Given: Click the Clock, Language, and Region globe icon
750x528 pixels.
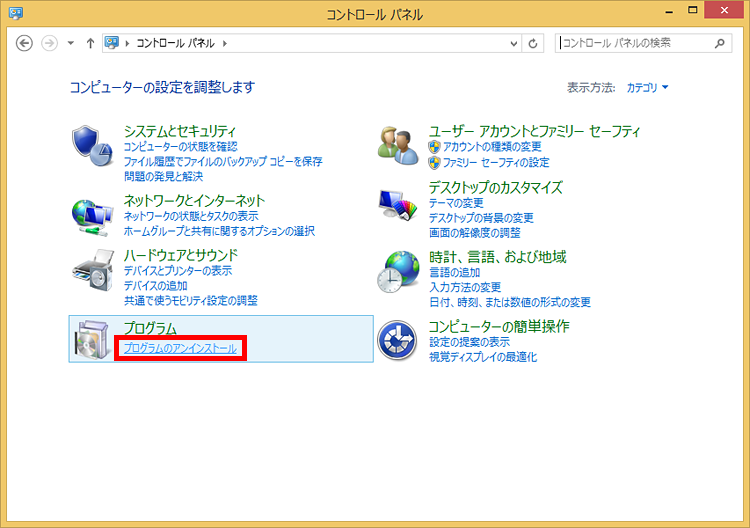Looking at the screenshot, I should tap(399, 272).
